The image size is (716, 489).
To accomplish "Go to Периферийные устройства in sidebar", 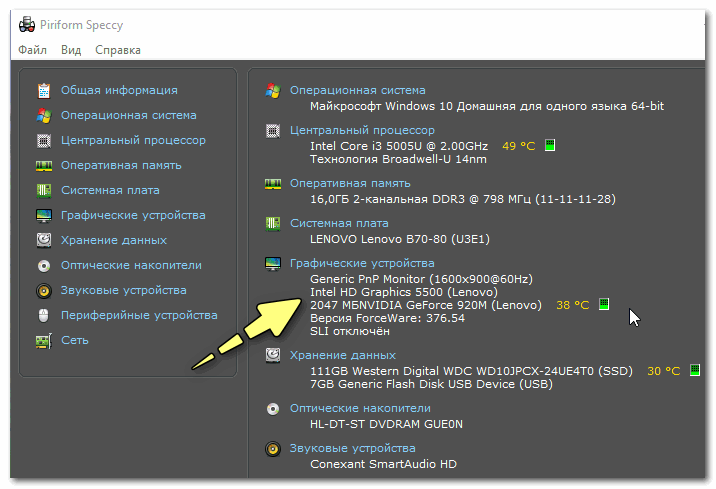I will (139, 315).
